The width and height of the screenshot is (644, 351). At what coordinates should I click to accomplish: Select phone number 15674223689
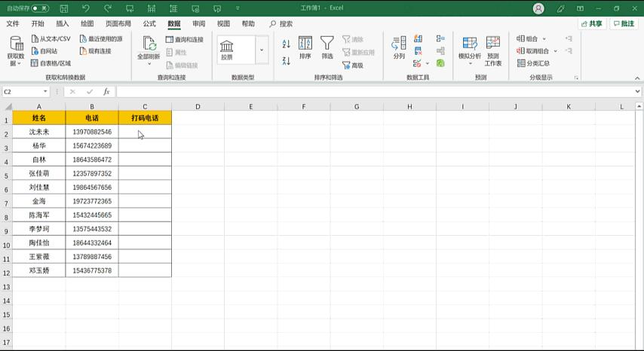(92, 145)
